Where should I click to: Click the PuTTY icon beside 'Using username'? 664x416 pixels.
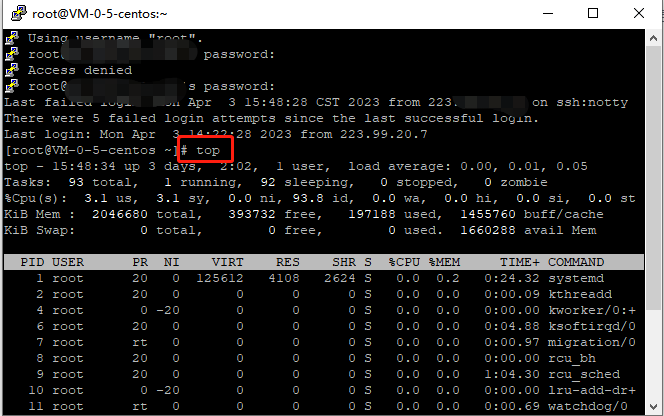(12, 38)
